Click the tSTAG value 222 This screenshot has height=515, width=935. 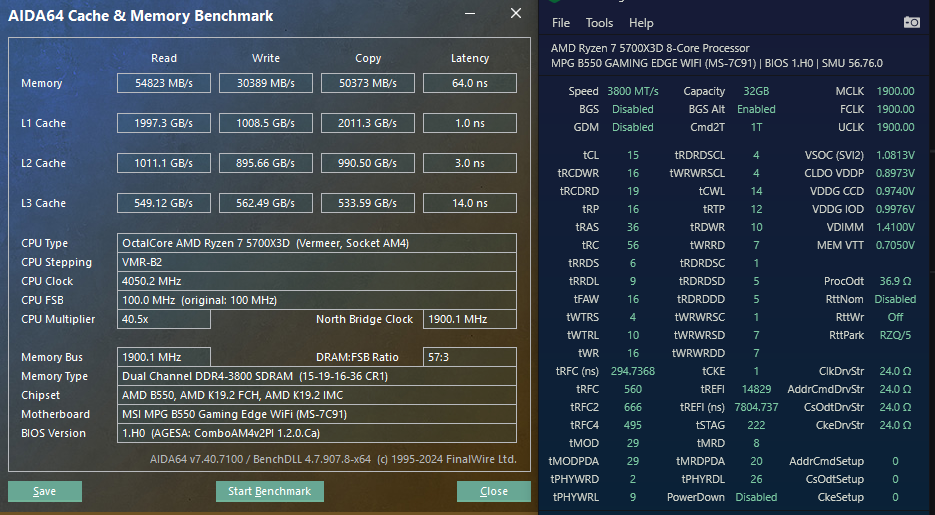click(756, 425)
